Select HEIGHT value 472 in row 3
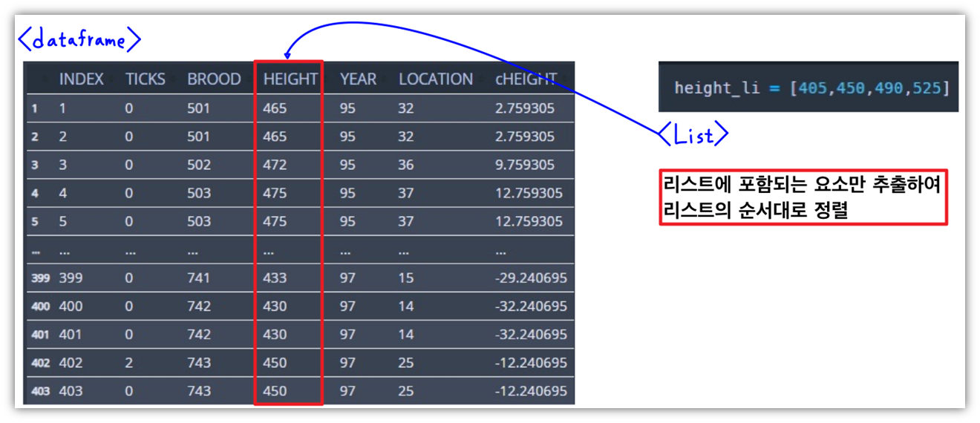The height and width of the screenshot is (423, 980). (275, 165)
